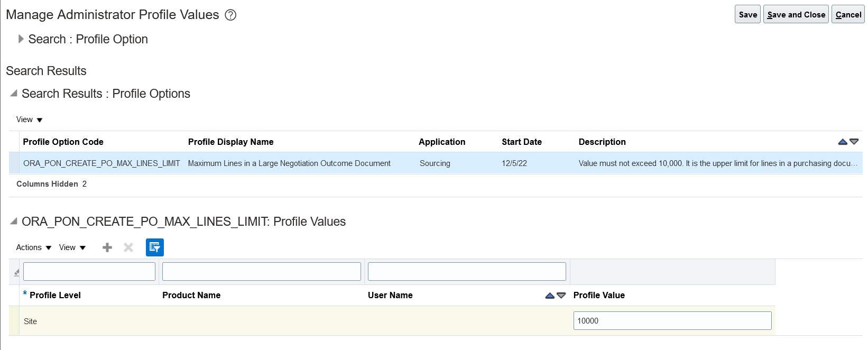Add a new profile value row
The height and width of the screenshot is (350, 868).
107,247
